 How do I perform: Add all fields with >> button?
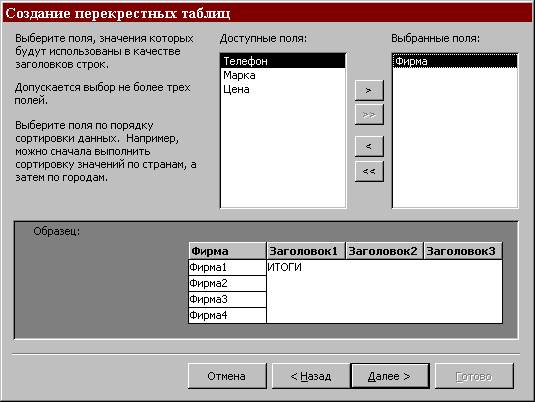369,115
